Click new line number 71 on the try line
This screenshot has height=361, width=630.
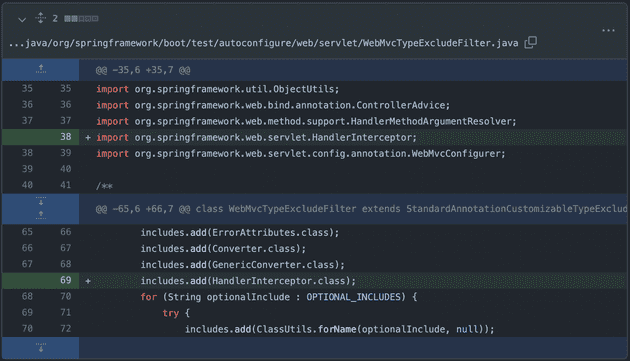[66, 312]
